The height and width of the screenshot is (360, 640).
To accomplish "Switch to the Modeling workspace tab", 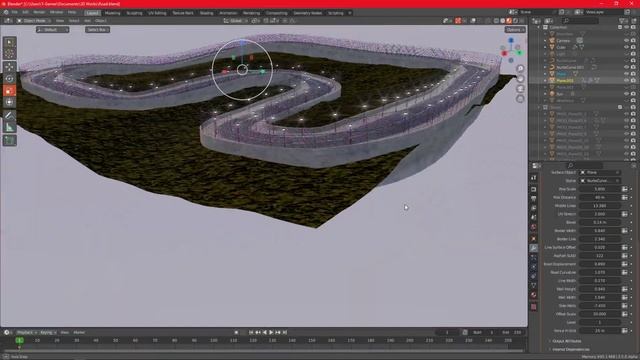I will pyautogui.click(x=113, y=13).
